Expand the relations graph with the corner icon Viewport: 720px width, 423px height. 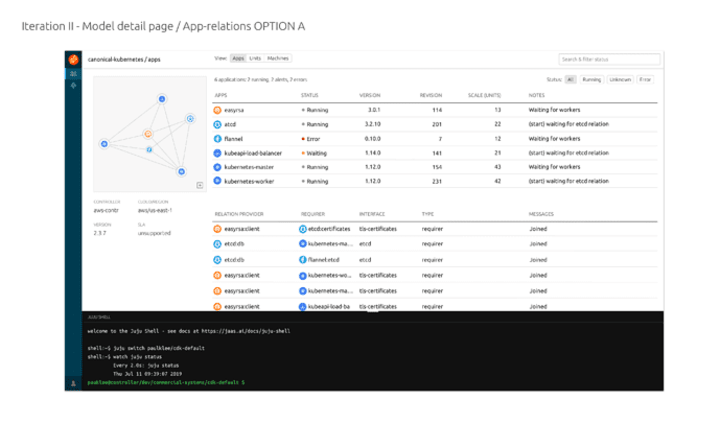200,185
